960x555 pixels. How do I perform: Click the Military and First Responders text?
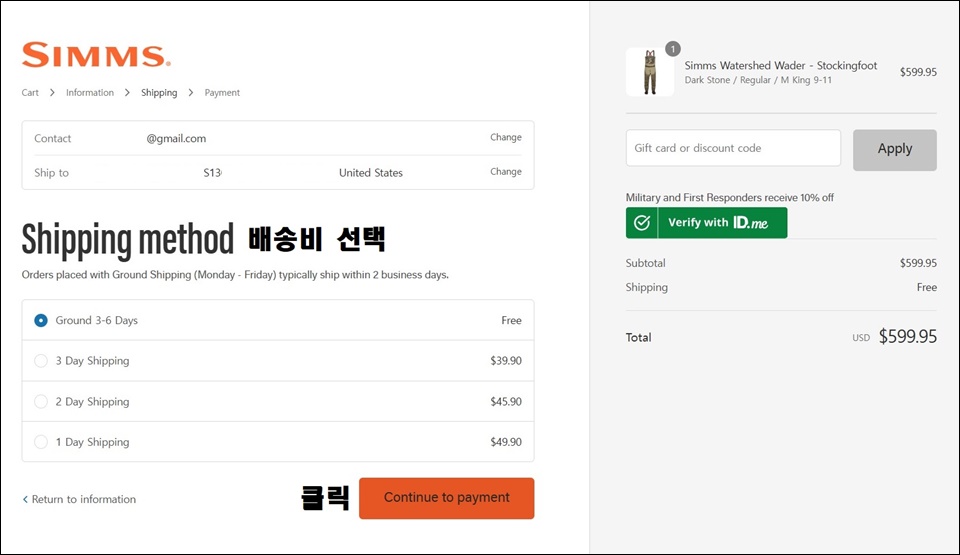730,197
